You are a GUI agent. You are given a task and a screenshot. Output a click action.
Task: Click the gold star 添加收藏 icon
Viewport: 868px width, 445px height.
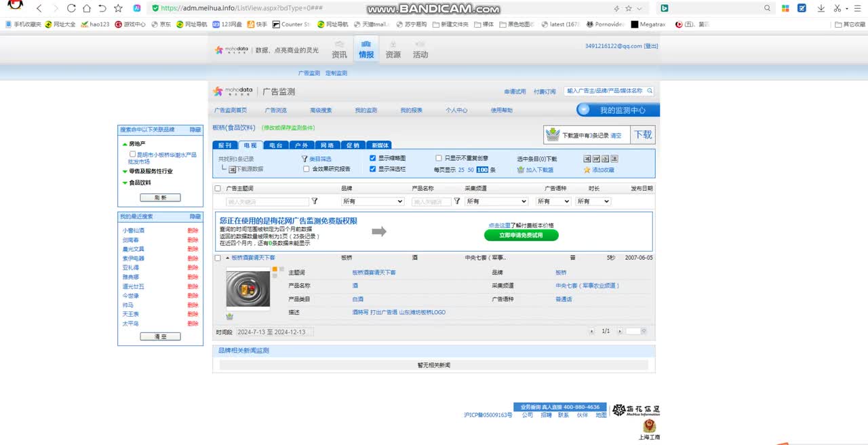tap(587, 170)
